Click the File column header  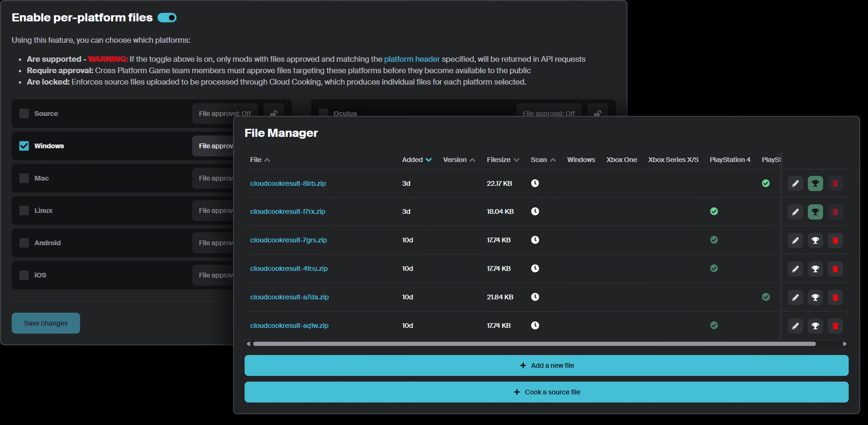[x=256, y=160]
